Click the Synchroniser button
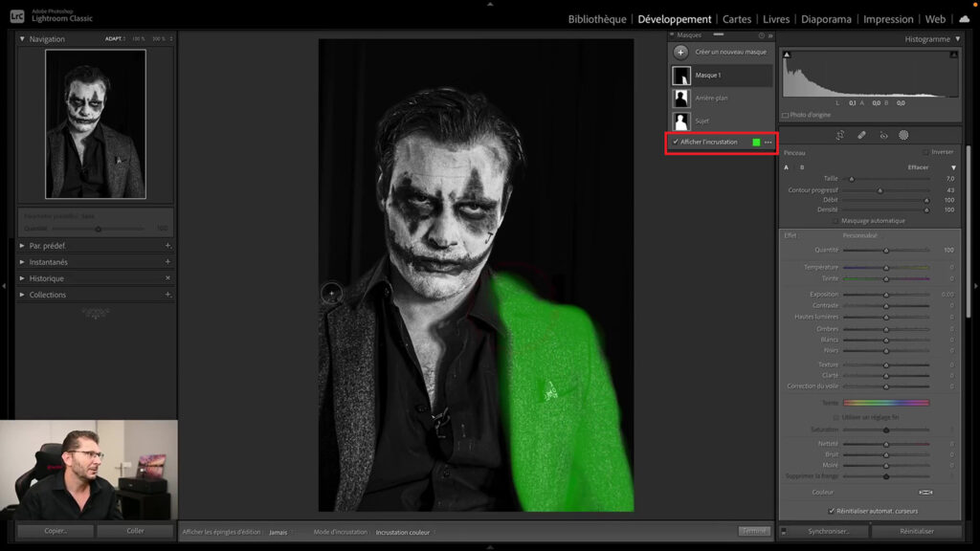The width and height of the screenshot is (980, 551). pyautogui.click(x=828, y=531)
